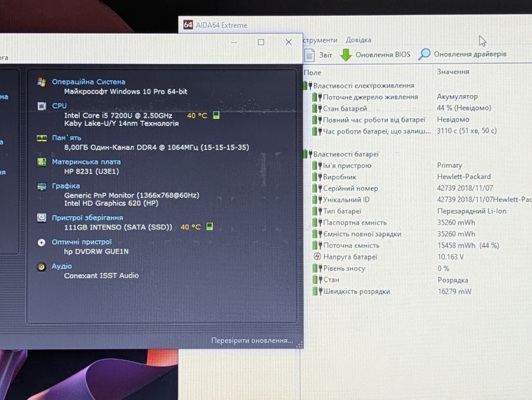
Task: Click the 10.163 V voltage value
Action: (450, 257)
